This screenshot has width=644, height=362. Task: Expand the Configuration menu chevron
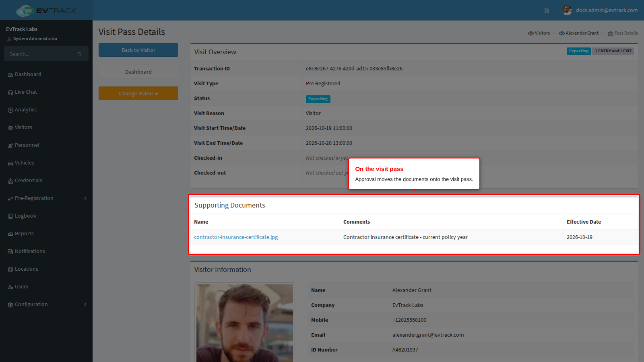click(85, 304)
